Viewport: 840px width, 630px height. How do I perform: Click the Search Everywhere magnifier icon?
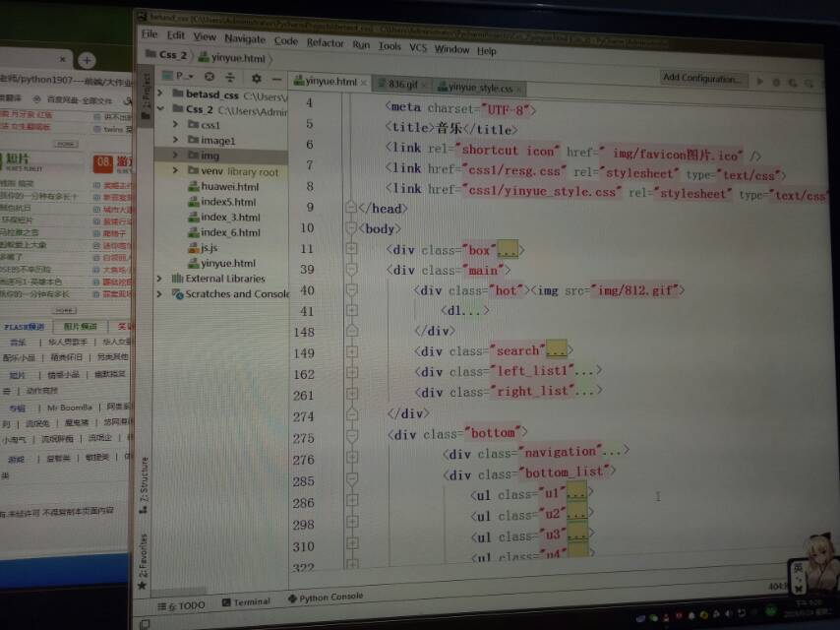tap(809, 84)
